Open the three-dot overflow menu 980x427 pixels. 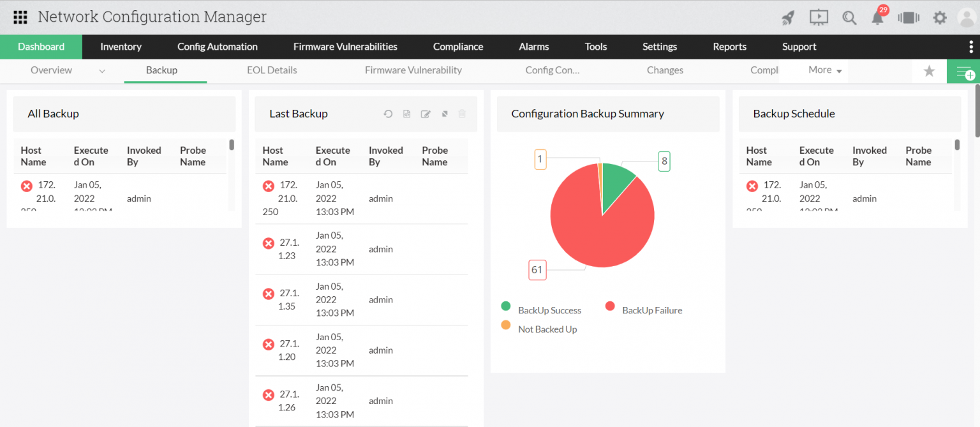pyautogui.click(x=970, y=47)
